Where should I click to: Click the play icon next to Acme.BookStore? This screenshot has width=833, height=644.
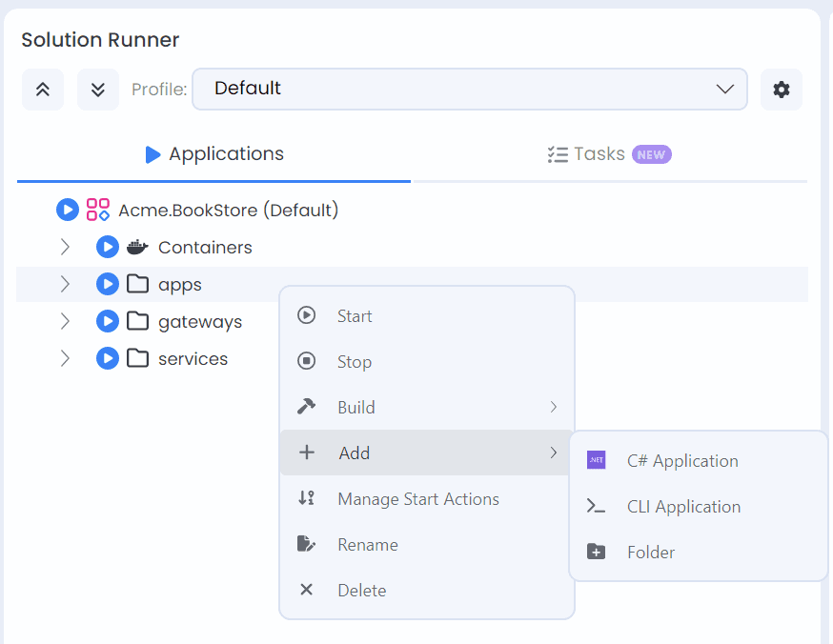click(x=67, y=210)
